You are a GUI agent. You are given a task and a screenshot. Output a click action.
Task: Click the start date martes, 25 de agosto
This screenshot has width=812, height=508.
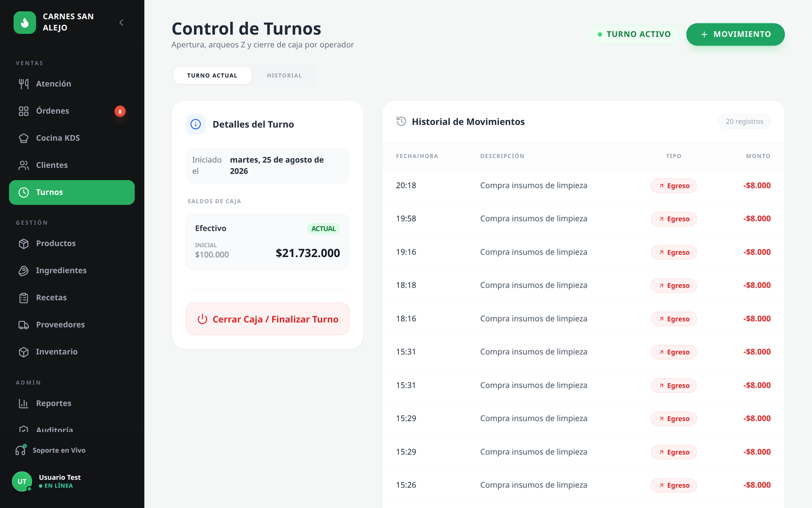pyautogui.click(x=277, y=165)
